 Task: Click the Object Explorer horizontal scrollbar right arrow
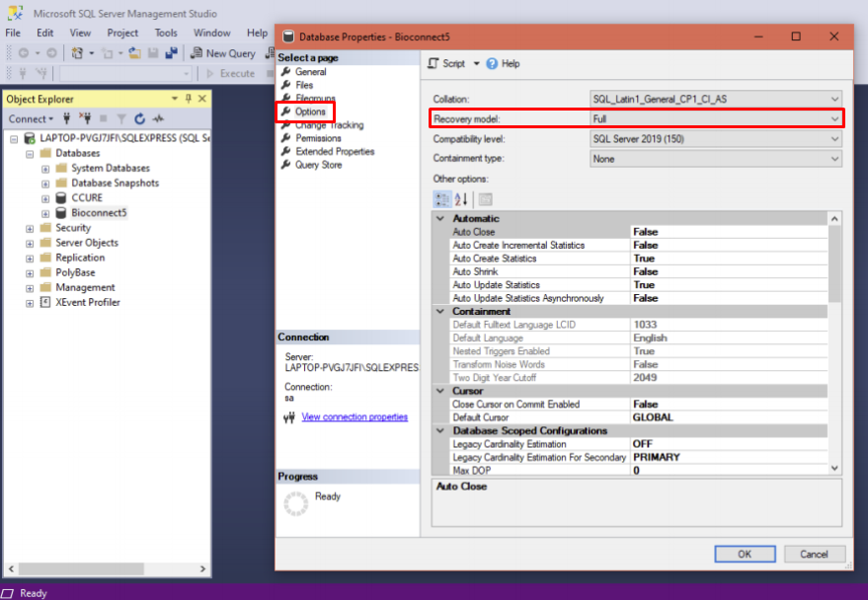tap(202, 568)
